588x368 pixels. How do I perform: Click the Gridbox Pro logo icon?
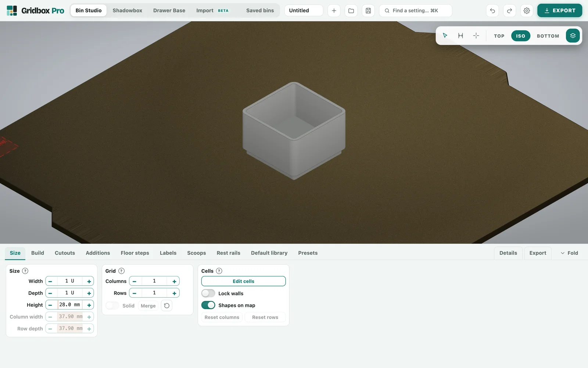click(12, 11)
